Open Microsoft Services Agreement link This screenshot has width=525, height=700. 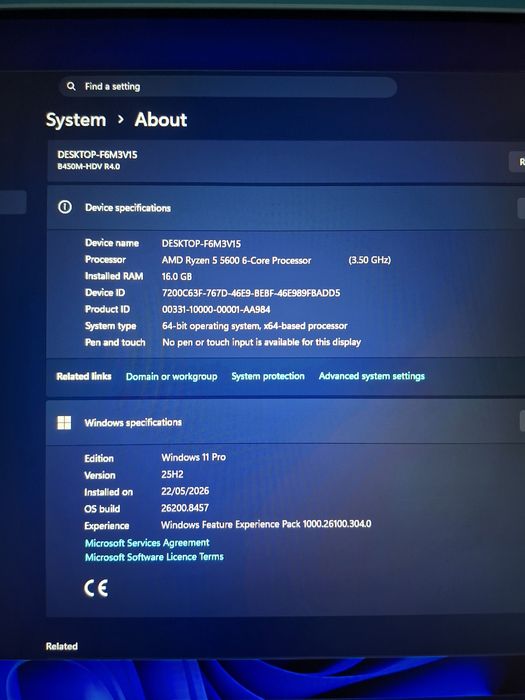click(147, 543)
